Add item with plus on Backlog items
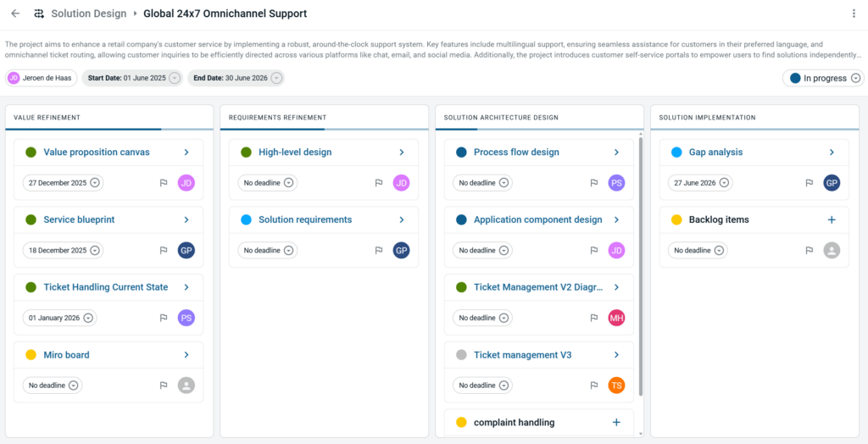This screenshot has height=444, width=868. coord(832,219)
